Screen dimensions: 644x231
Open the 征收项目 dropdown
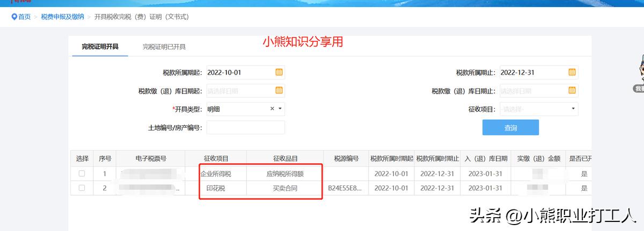(x=539, y=109)
